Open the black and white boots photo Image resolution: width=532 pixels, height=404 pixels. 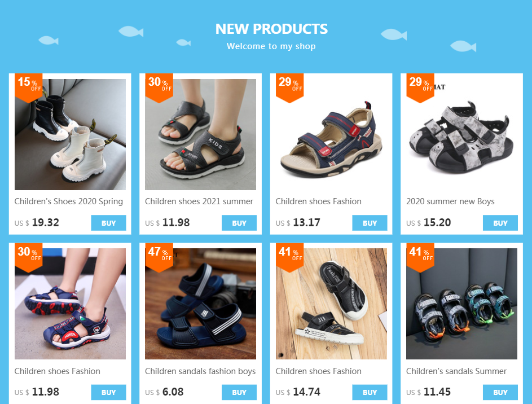pyautogui.click(x=70, y=134)
